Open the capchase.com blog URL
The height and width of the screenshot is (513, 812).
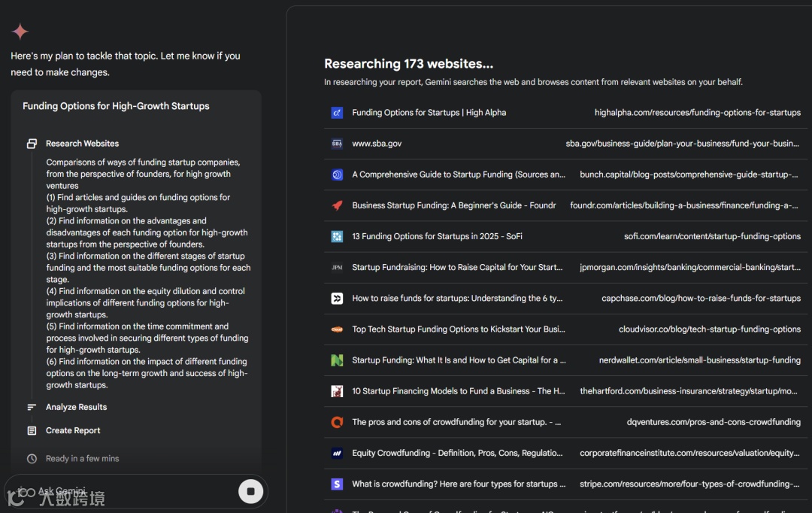[701, 299]
